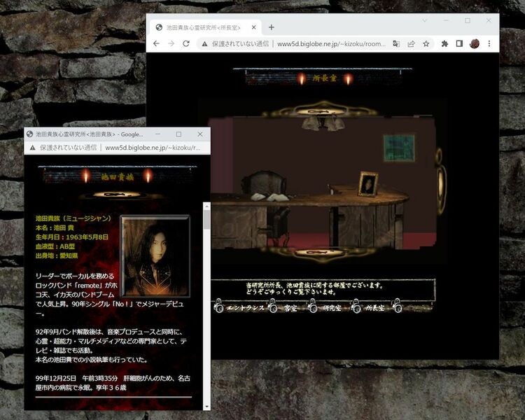The width and height of the screenshot is (525, 420).
Task: Click the heading 池田貴族（ミュージシャン）
Action: (73, 218)
